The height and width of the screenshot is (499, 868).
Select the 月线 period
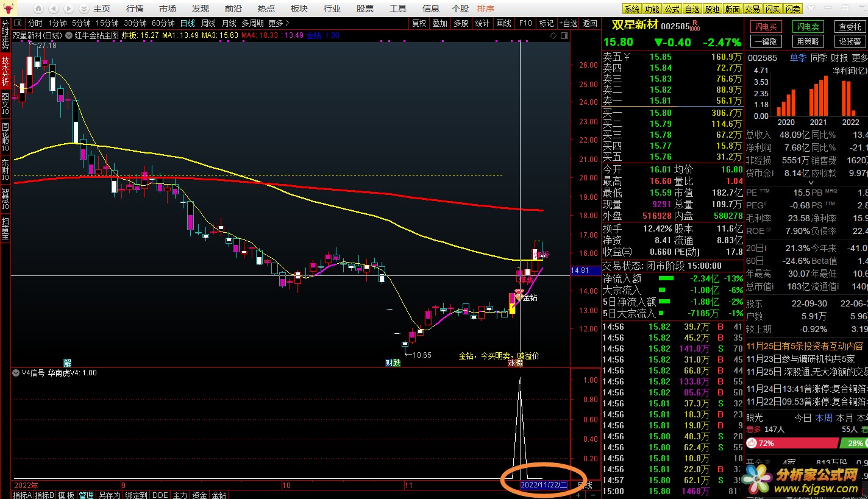[229, 23]
